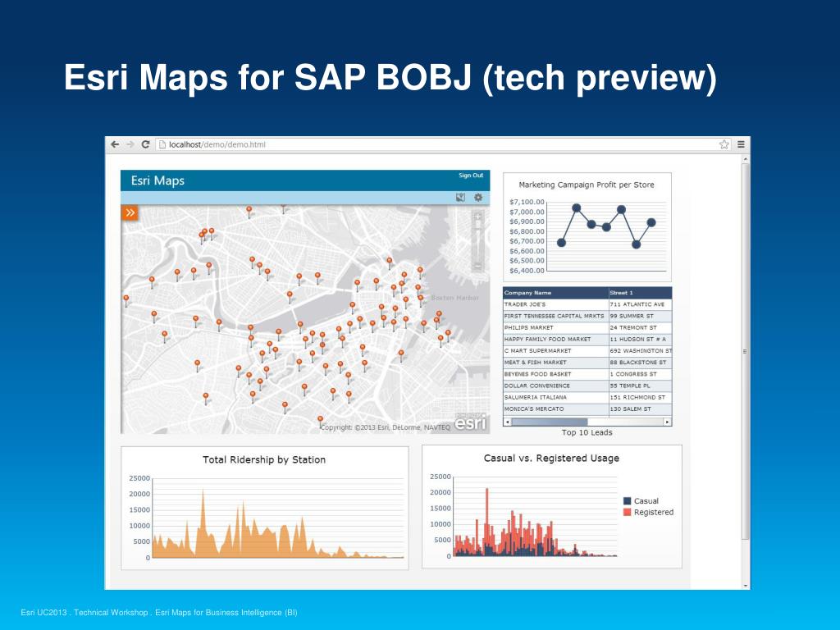
Task: Click the Esri Maps header title
Action: click(157, 180)
